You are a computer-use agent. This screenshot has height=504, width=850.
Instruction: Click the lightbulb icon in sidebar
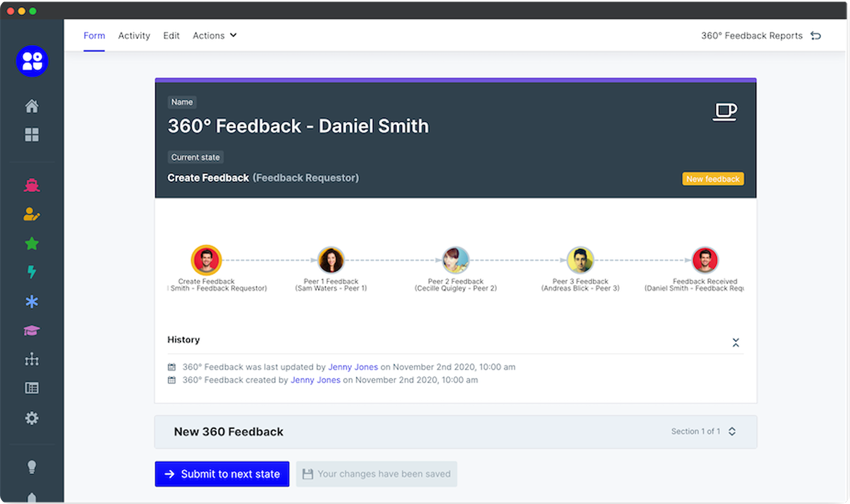32,467
